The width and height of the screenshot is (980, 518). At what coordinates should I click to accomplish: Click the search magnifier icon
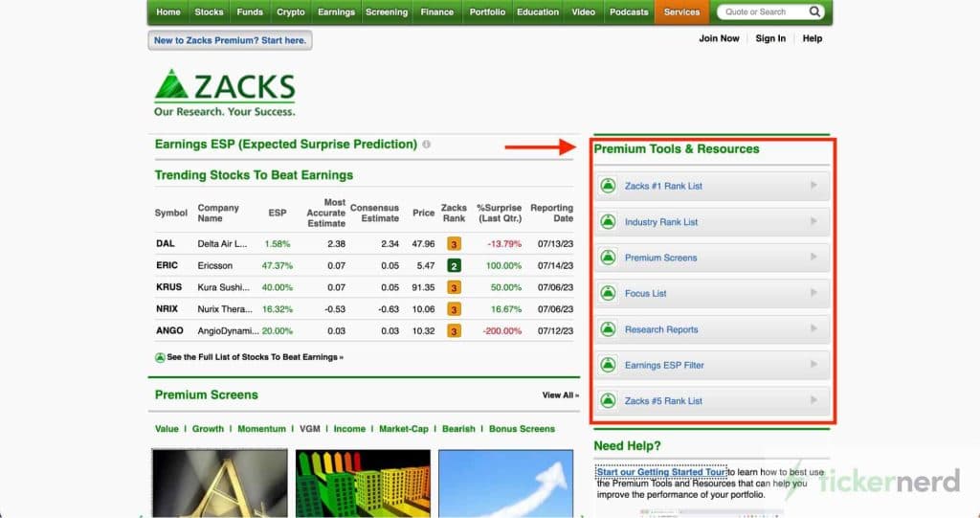coord(814,11)
